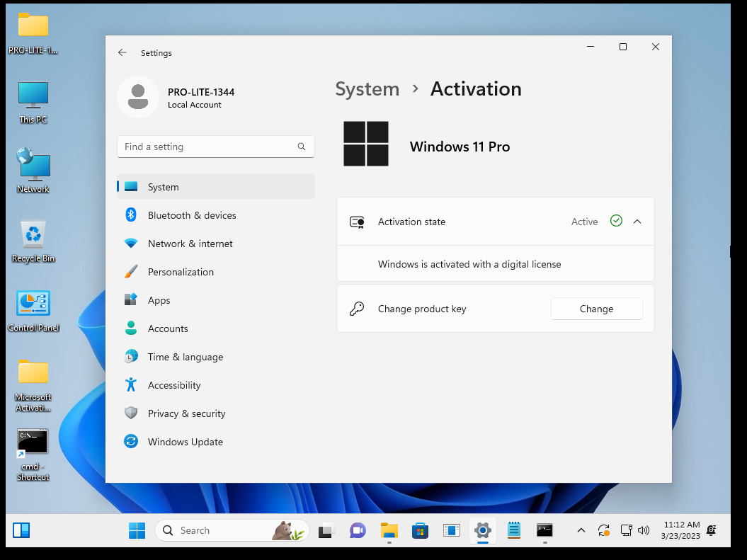The width and height of the screenshot is (747, 560).
Task: Open File Explorer from the taskbar
Action: tap(389, 530)
